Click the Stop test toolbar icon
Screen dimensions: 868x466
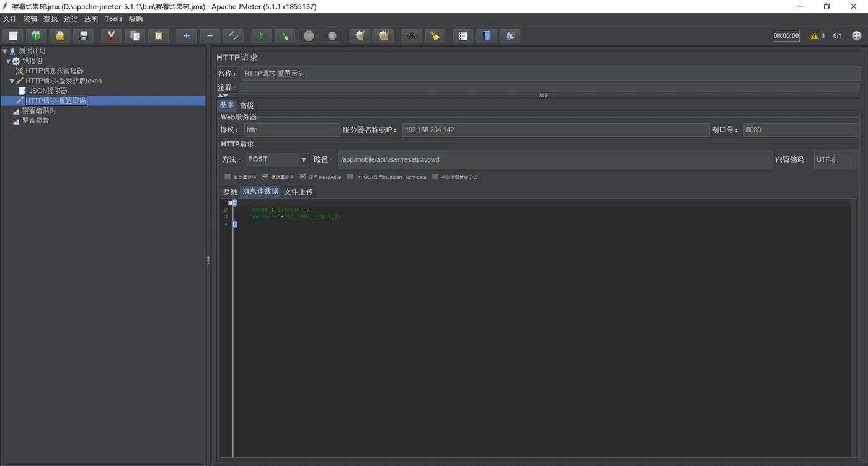308,36
